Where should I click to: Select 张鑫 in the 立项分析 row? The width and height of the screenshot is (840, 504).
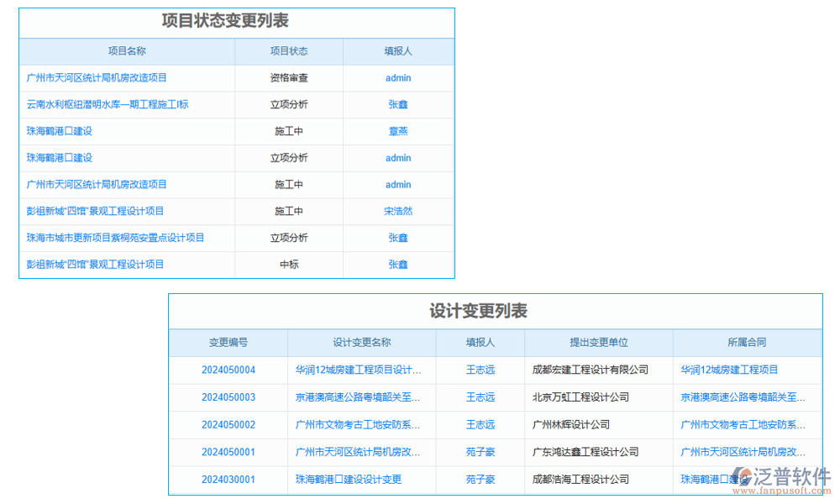click(397, 104)
